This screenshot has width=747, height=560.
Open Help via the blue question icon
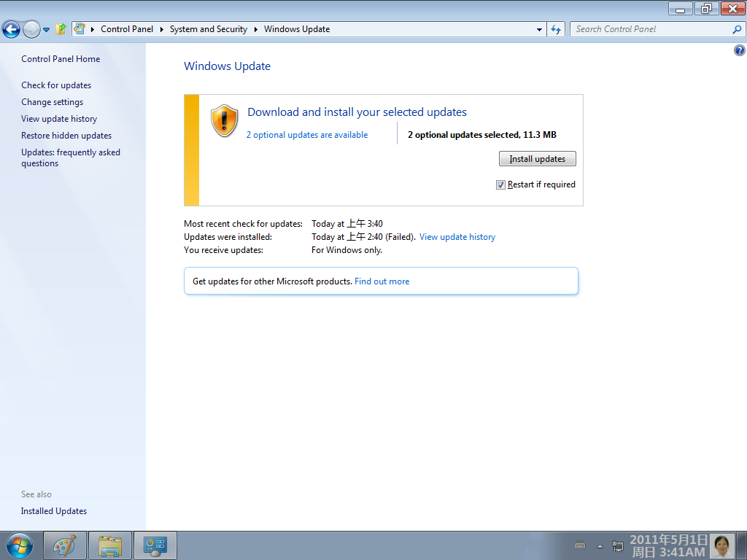pos(740,50)
